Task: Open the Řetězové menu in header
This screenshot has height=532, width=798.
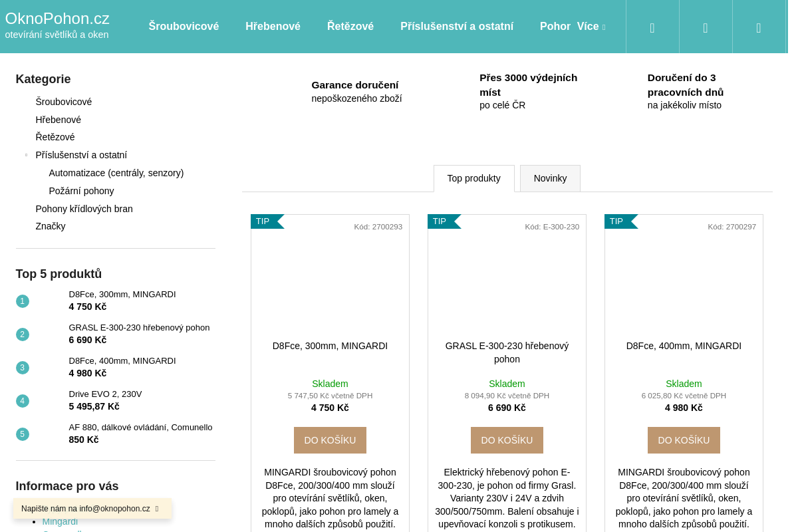Action: coord(350,27)
